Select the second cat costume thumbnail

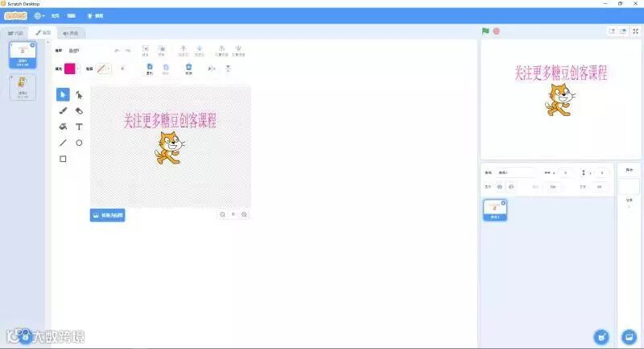(x=23, y=88)
